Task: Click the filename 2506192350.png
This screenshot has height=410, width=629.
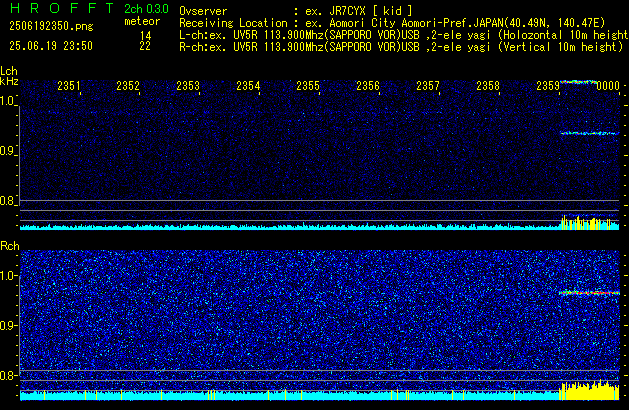Action: 51,26
